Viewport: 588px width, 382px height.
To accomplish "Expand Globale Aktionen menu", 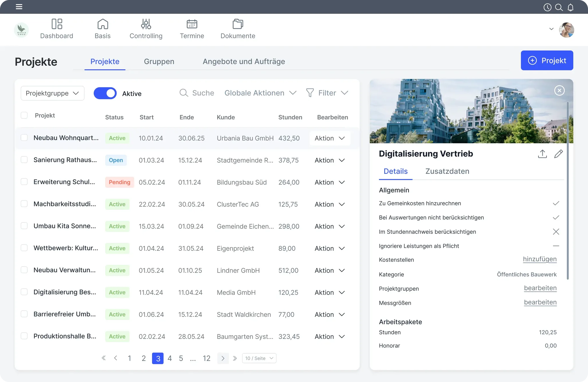I will [x=260, y=93].
